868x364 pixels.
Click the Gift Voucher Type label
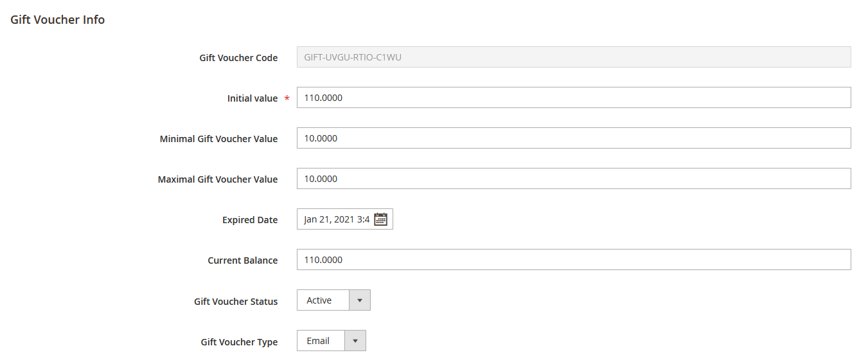point(239,341)
